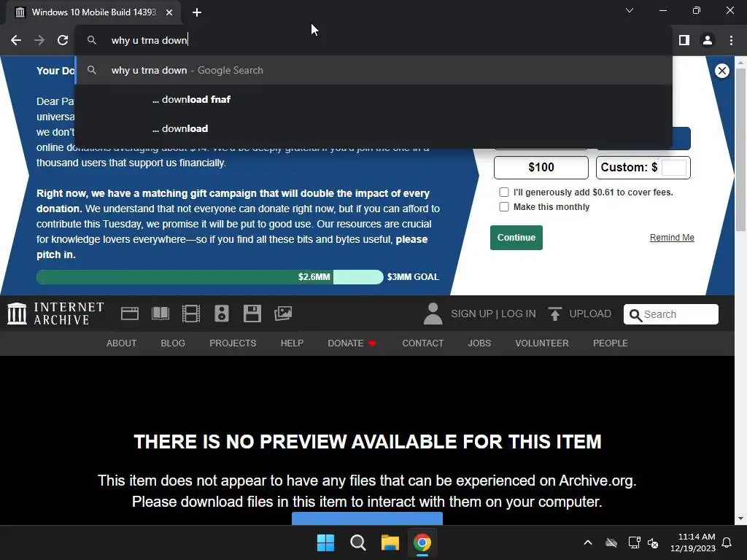Click the green Continue button
The height and width of the screenshot is (560, 747).
click(516, 238)
